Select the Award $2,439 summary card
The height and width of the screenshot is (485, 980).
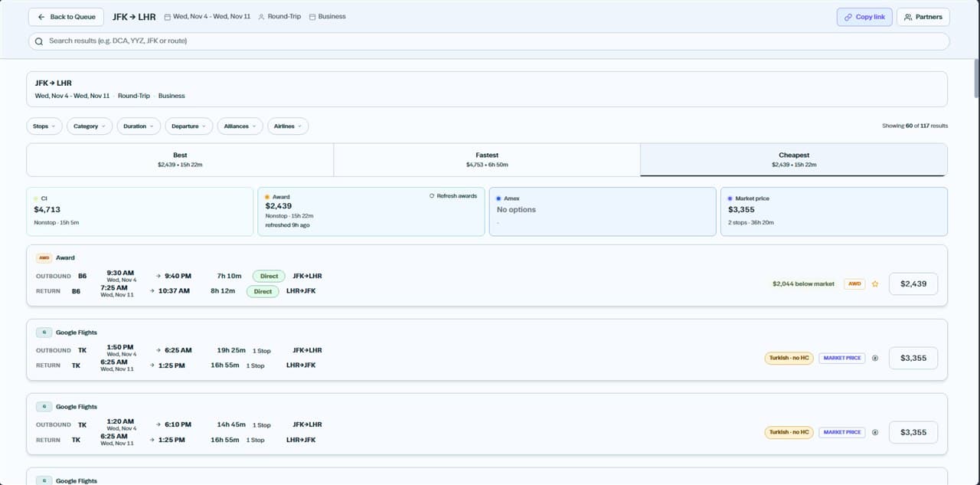pos(371,211)
